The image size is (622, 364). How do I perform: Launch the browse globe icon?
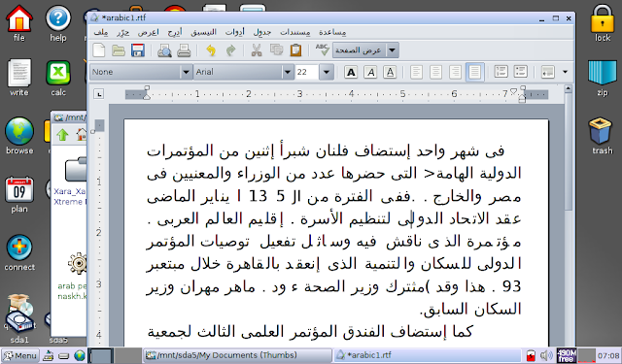pyautogui.click(x=19, y=136)
